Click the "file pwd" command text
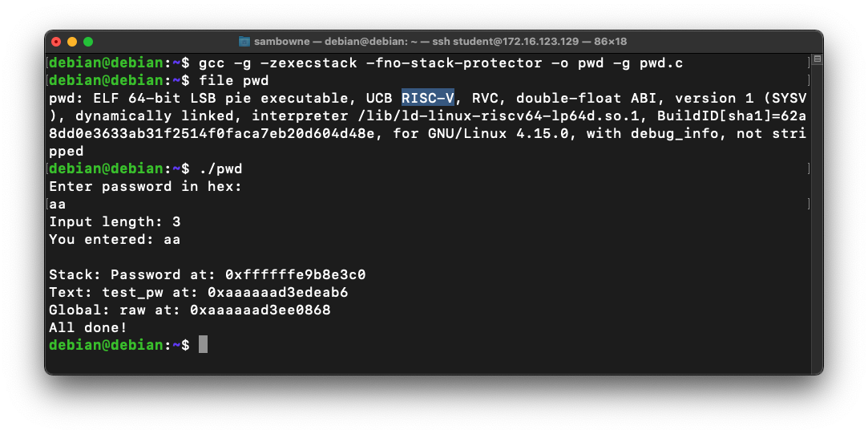Viewport: 868px width, 434px height. (x=233, y=80)
